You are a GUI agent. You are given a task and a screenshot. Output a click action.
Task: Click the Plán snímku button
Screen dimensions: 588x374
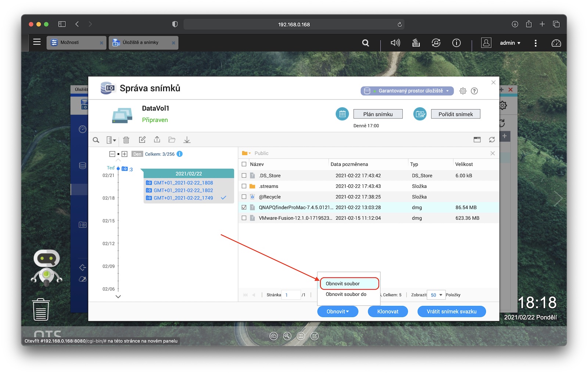click(x=378, y=114)
